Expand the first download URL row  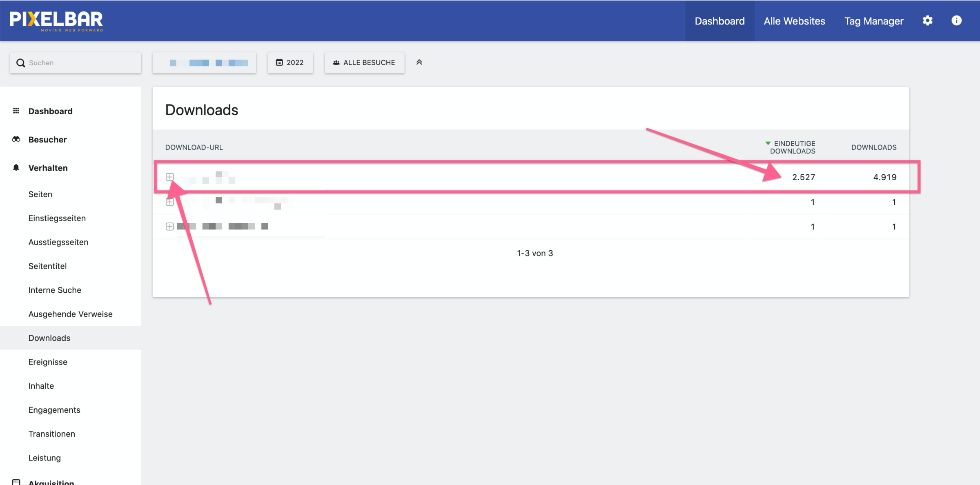coord(170,177)
